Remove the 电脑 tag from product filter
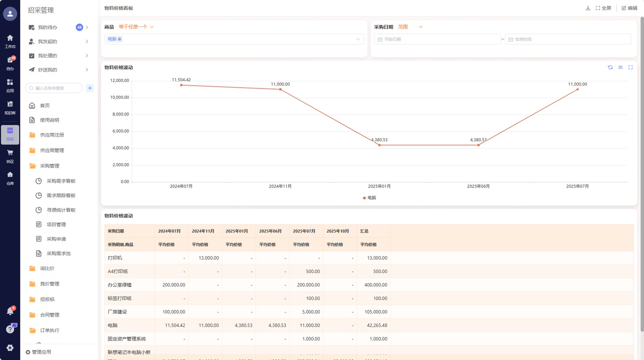 (x=120, y=39)
